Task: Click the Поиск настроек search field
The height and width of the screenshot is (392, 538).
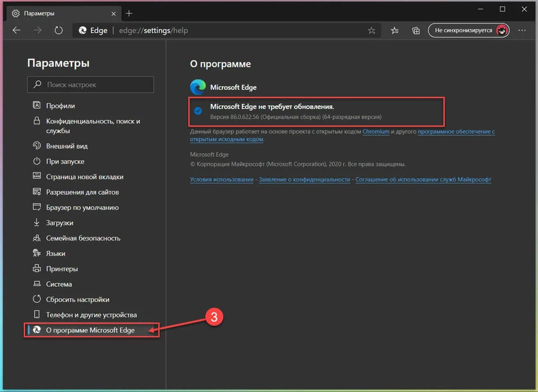Action: (x=91, y=84)
